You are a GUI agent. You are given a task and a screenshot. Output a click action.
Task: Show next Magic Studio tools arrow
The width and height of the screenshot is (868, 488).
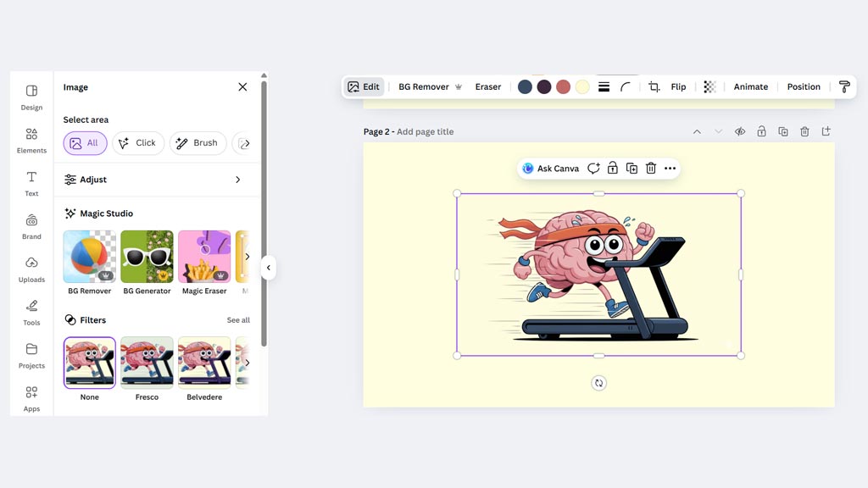[247, 257]
